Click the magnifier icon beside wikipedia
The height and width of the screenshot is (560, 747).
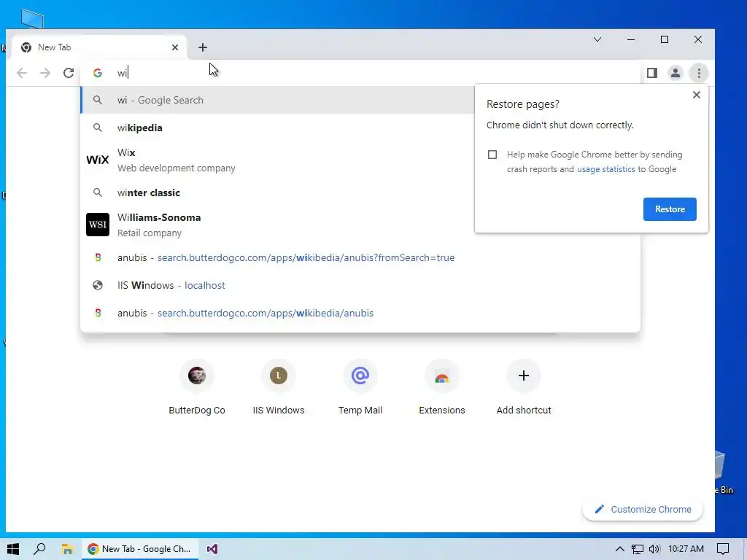coord(98,128)
